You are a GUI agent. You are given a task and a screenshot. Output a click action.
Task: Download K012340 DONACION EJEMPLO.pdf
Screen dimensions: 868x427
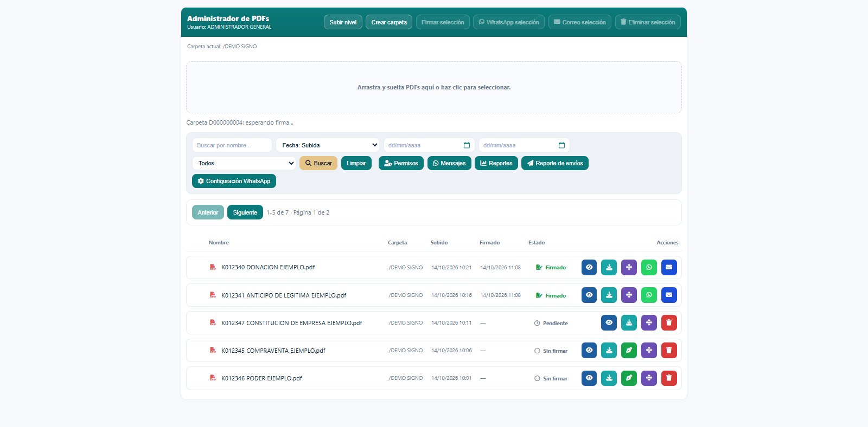point(609,267)
